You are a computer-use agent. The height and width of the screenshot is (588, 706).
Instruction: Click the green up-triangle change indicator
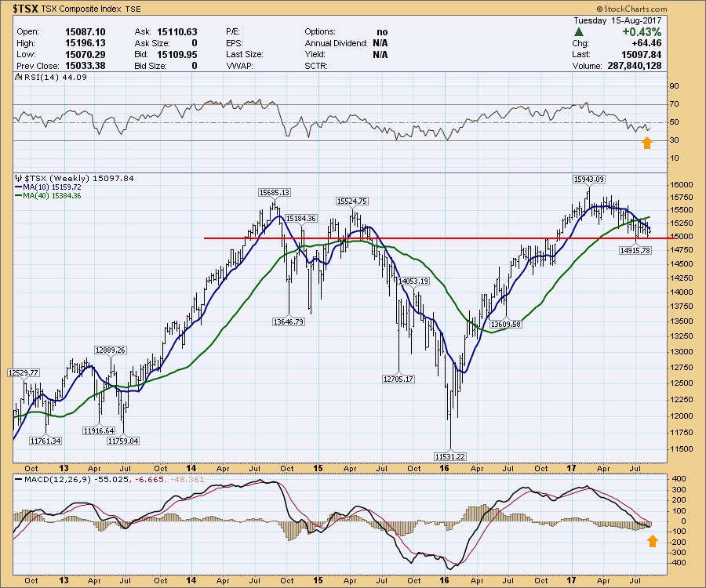tap(579, 32)
